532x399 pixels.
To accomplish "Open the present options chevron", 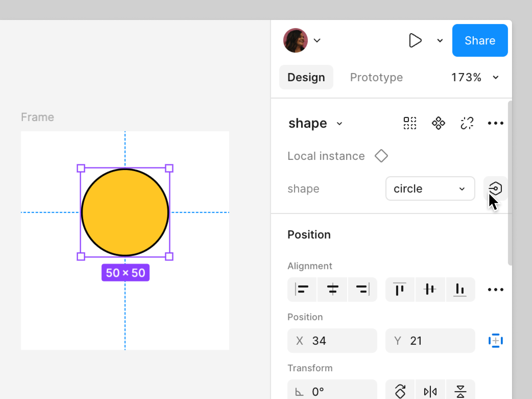I will (440, 41).
